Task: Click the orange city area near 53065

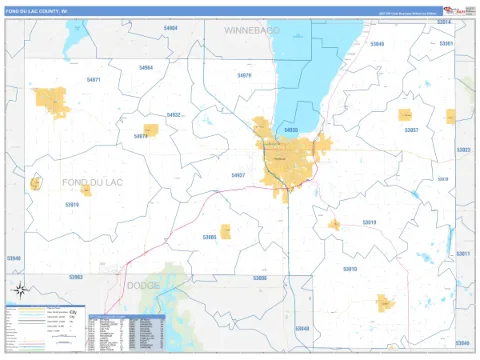Action: (226, 232)
